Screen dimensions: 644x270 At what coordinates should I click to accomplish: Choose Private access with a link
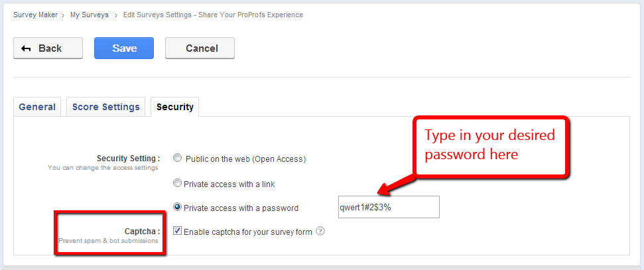click(x=177, y=183)
